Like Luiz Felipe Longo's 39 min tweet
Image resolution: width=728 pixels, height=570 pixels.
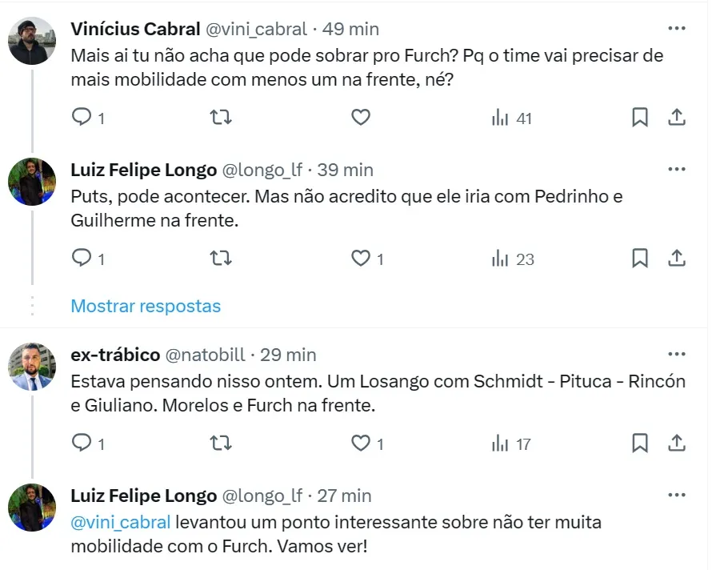pos(361,259)
